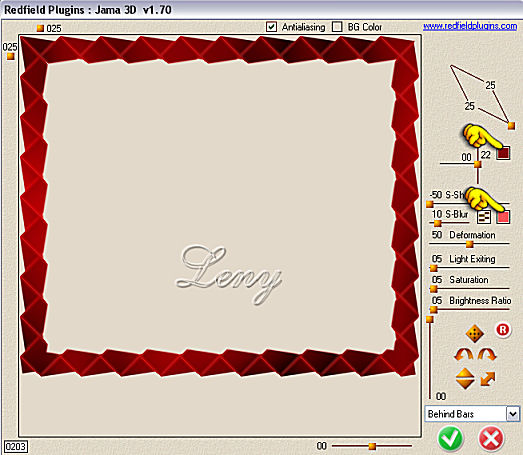Image resolution: width=523 pixels, height=455 pixels.
Task: Open the settings list icon beside S-Blur
Action: [484, 217]
